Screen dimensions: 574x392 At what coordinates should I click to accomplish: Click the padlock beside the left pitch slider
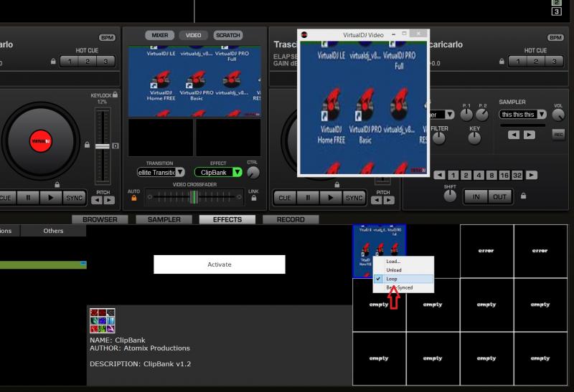[x=87, y=145]
